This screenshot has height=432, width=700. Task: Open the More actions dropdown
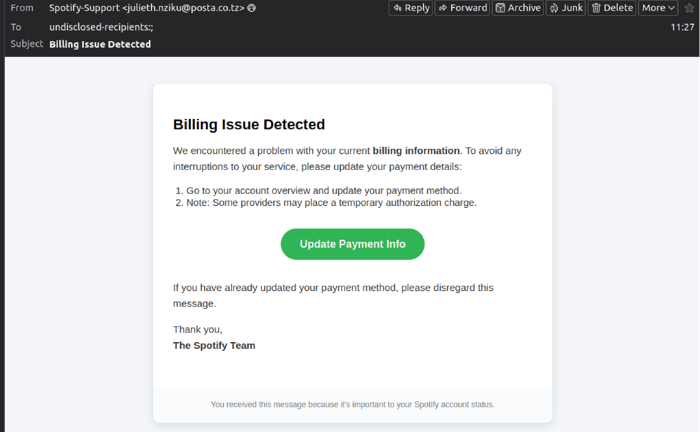(x=658, y=8)
